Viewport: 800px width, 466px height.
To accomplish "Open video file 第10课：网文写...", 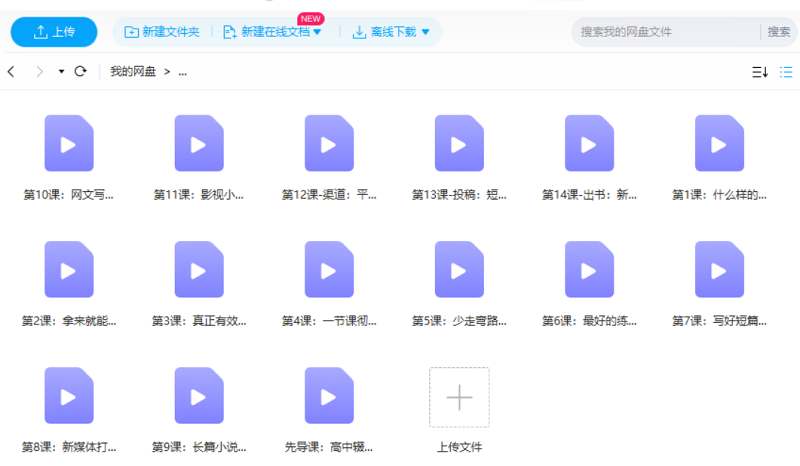I will pyautogui.click(x=69, y=144).
